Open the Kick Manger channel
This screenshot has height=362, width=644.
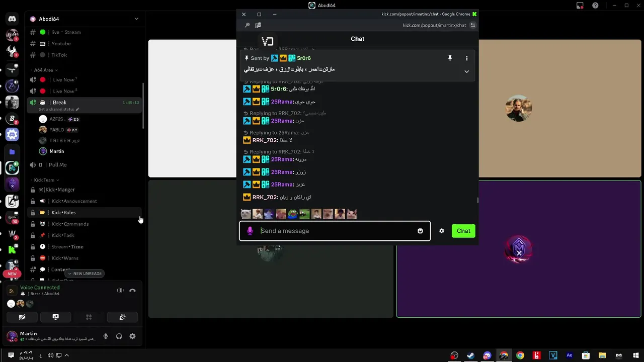point(84,190)
